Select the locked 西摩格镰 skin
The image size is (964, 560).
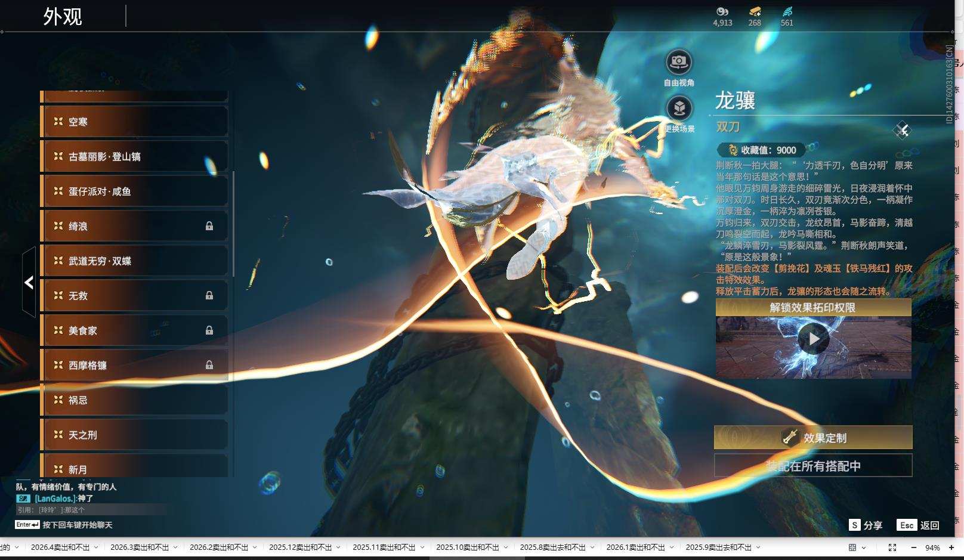click(134, 365)
